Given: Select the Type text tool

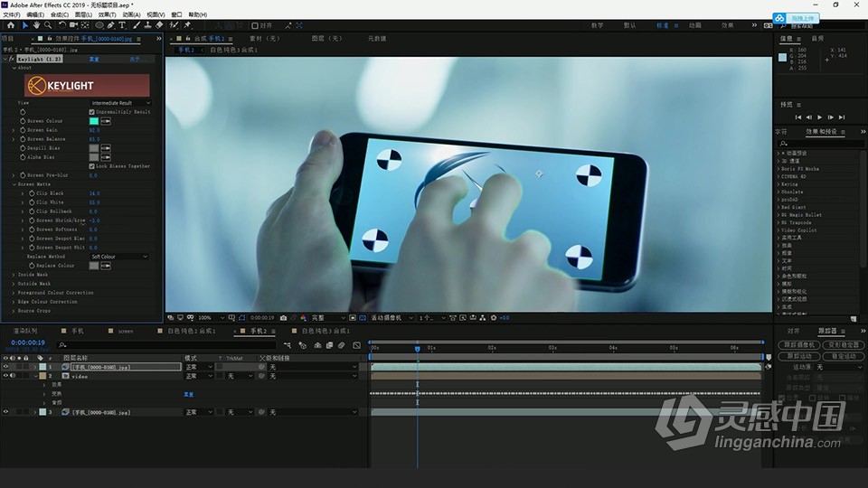Looking at the screenshot, I should click(122, 25).
